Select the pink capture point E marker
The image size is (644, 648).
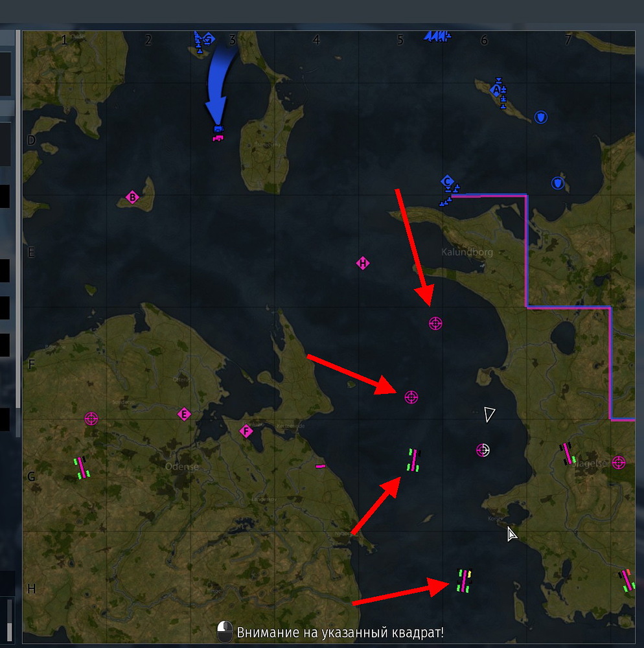click(x=184, y=414)
